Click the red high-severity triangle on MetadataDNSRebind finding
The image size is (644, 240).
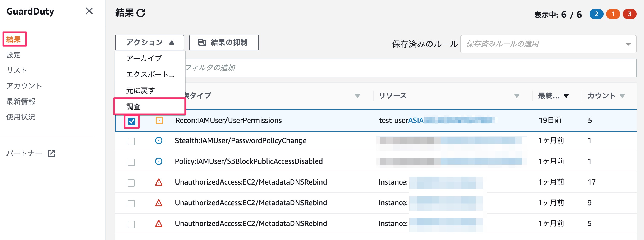click(x=159, y=182)
